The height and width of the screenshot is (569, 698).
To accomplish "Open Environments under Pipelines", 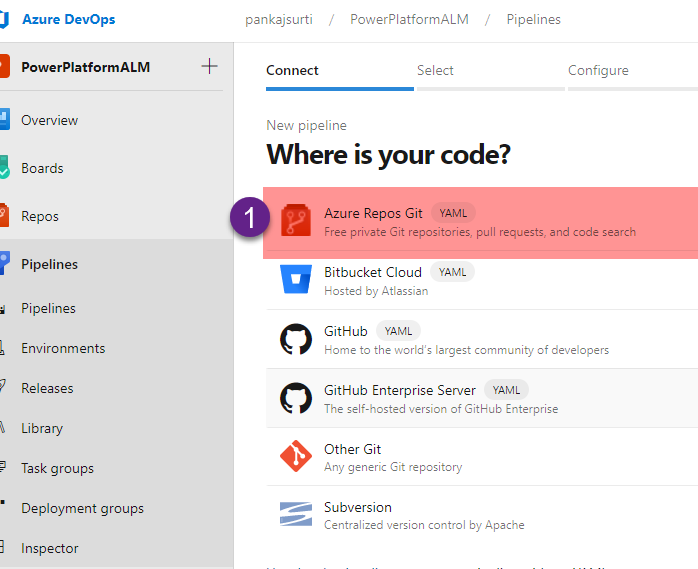I will [63, 349].
